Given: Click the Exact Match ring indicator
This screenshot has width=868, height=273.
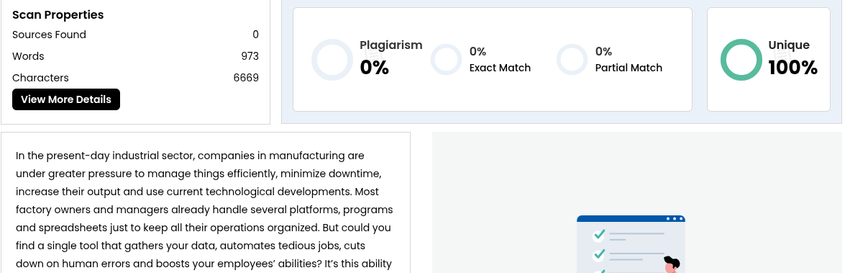Looking at the screenshot, I should coord(446,60).
